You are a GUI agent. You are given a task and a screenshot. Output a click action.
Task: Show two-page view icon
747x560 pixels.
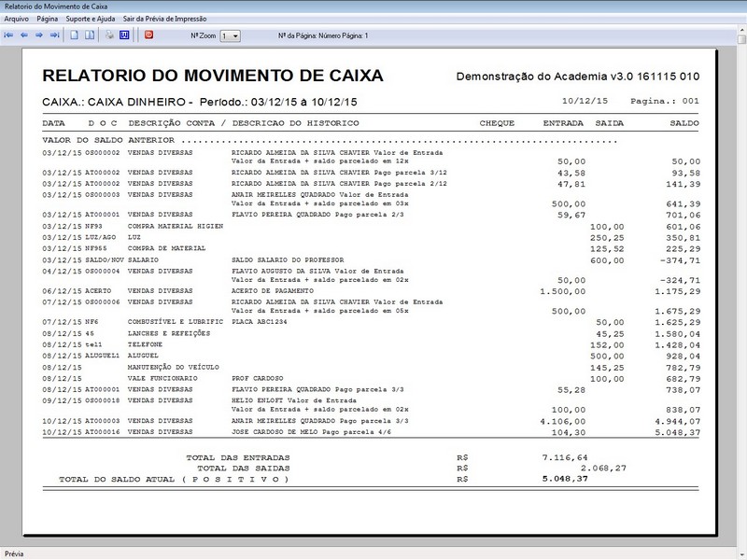[90, 35]
